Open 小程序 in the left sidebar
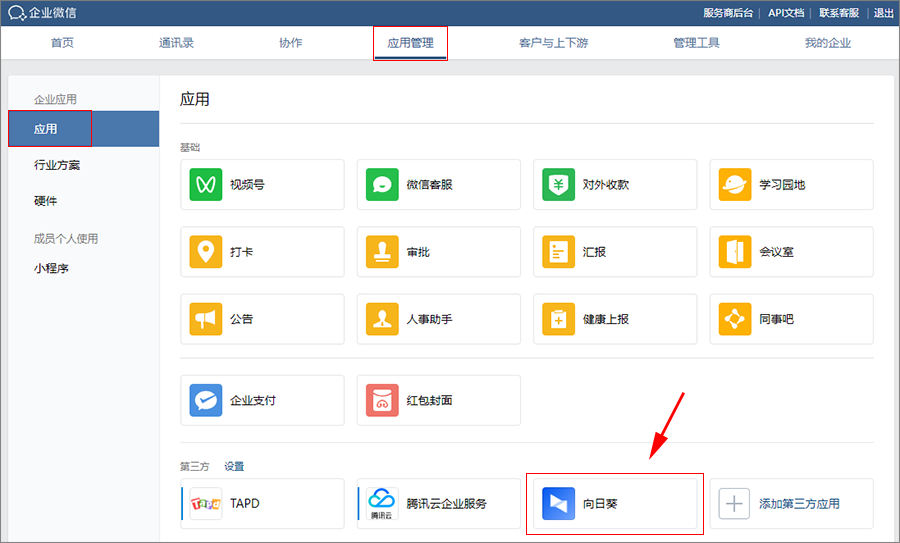The width and height of the screenshot is (900, 543). point(51,268)
